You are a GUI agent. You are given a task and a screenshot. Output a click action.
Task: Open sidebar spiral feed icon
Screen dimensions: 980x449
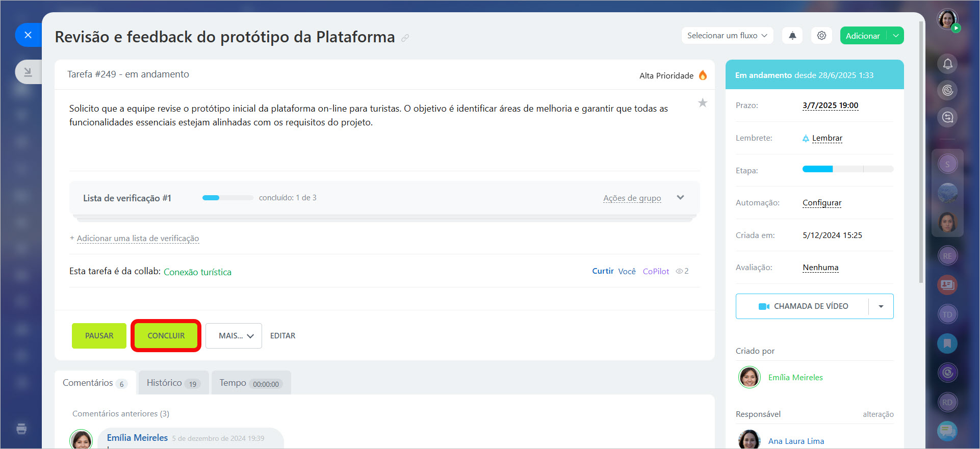click(947, 90)
